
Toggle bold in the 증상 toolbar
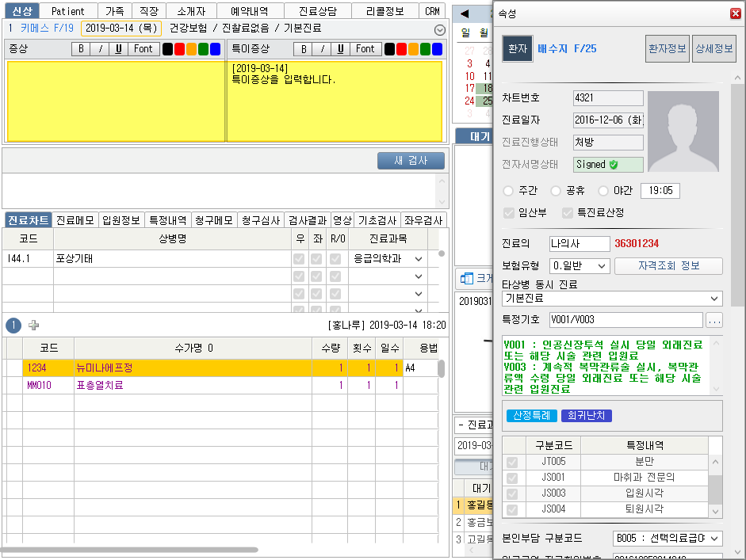point(80,49)
